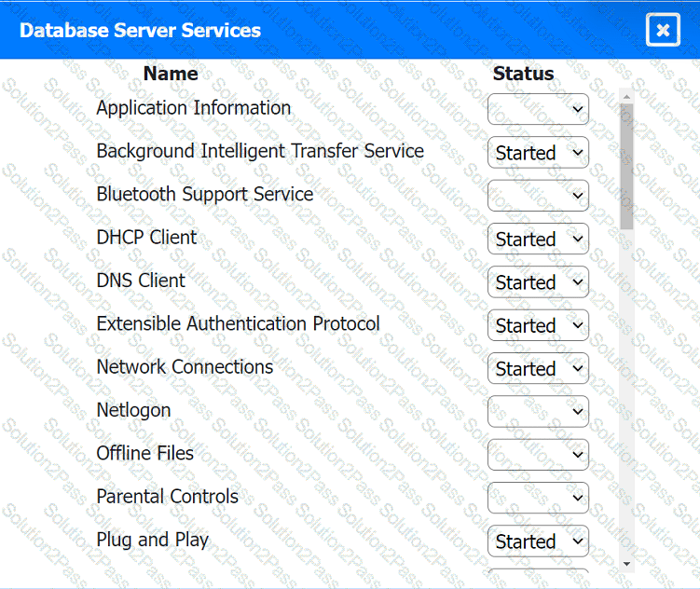700x589 pixels.
Task: Click the Name column header
Action: 171,74
